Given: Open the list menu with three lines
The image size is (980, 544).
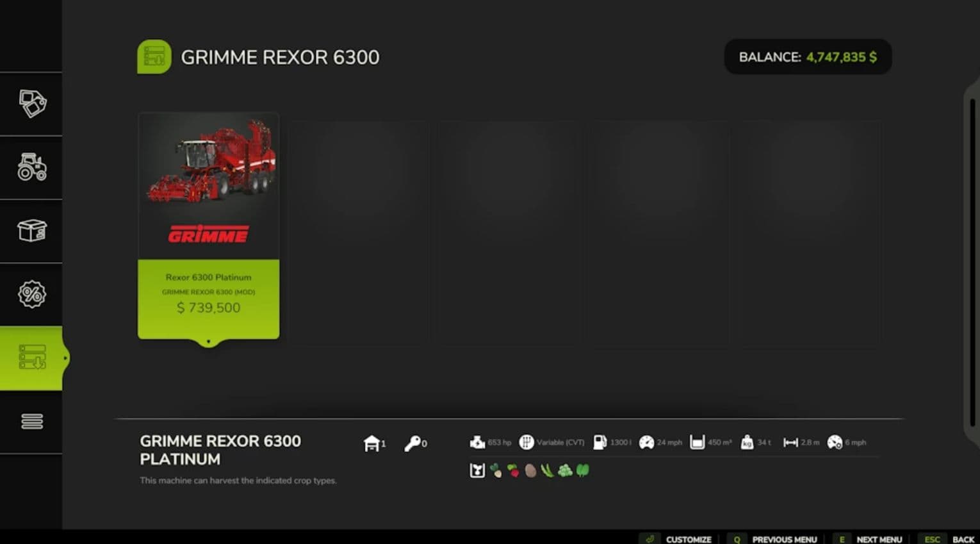Looking at the screenshot, I should click(x=31, y=421).
